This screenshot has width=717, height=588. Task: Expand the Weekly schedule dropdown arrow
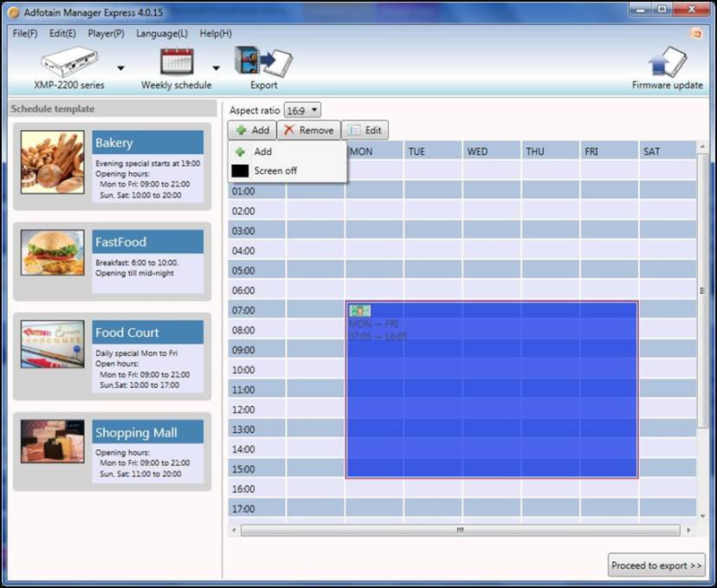tap(216, 68)
